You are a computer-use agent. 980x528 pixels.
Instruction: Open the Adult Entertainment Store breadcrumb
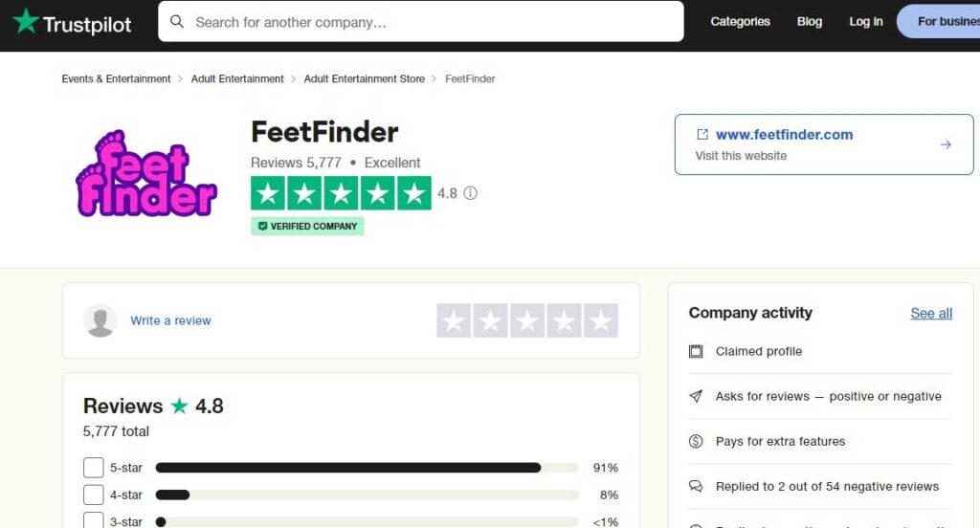(365, 78)
